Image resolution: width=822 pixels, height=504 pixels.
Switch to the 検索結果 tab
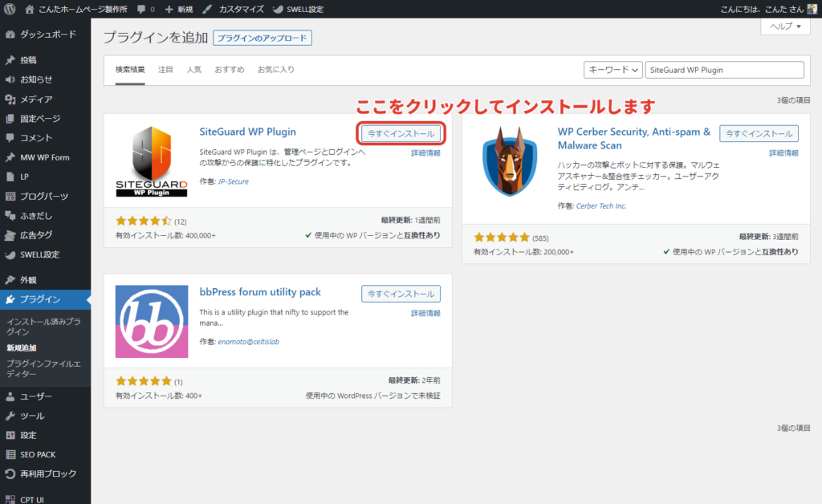130,70
